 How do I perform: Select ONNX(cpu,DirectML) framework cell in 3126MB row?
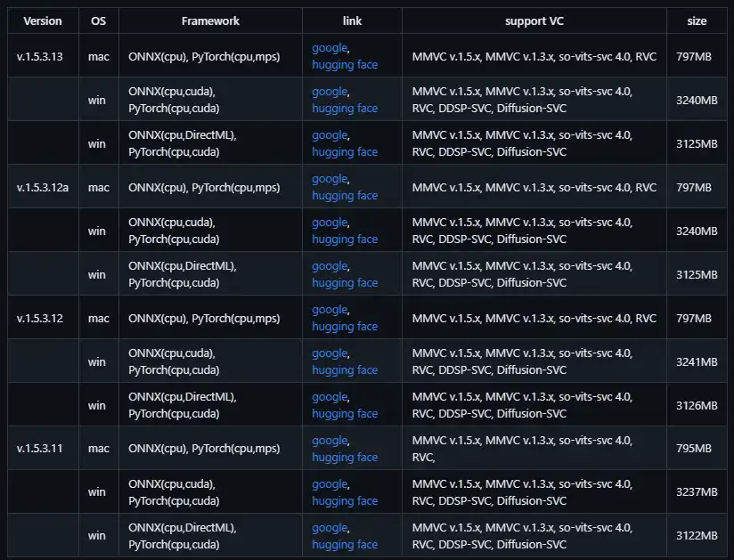point(210,406)
